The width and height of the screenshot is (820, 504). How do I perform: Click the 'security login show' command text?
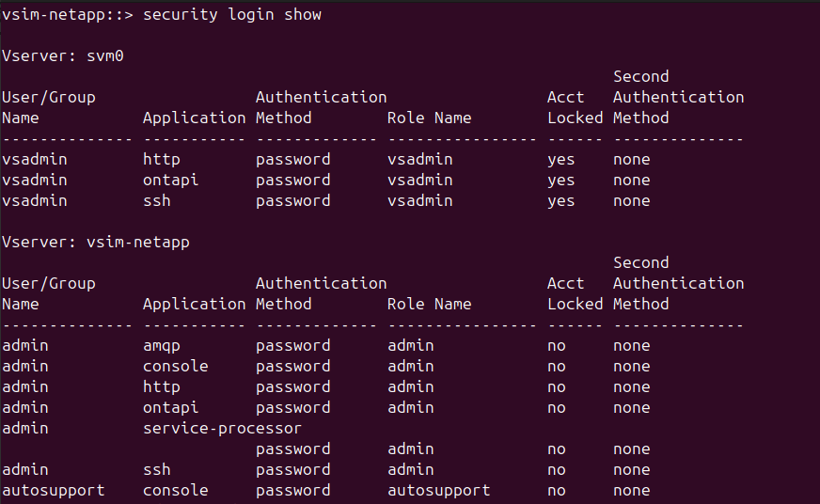(232, 14)
